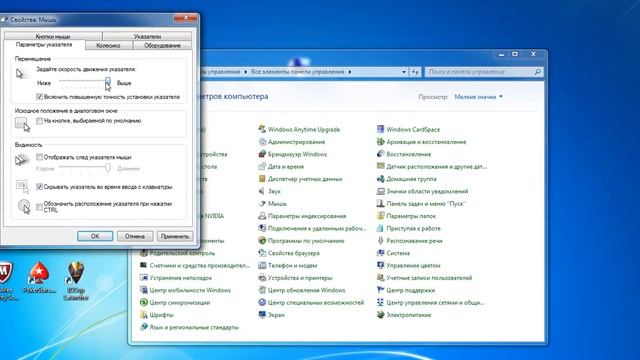640x360 pixels.
Task: Open the Параметры индексирования icon
Action: 262,216
